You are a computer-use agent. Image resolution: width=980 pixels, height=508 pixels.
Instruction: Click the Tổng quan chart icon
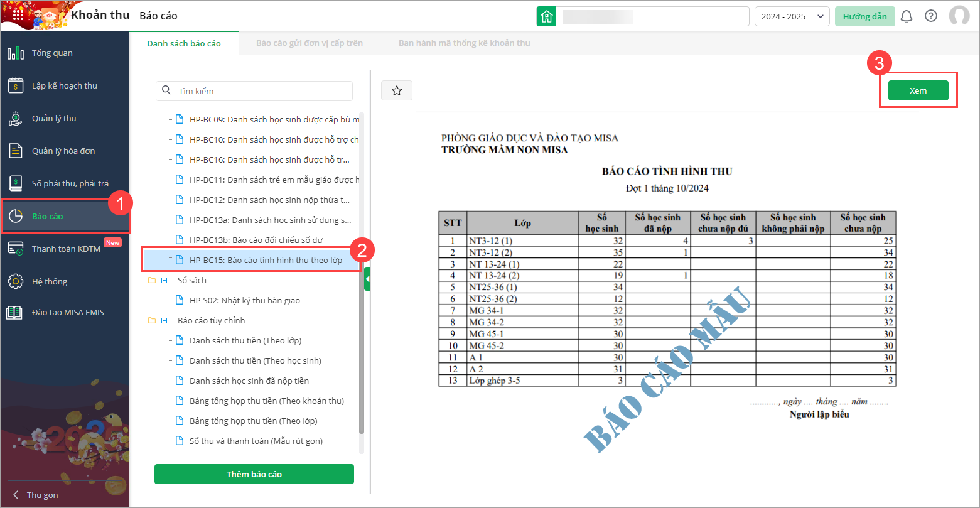[16, 53]
